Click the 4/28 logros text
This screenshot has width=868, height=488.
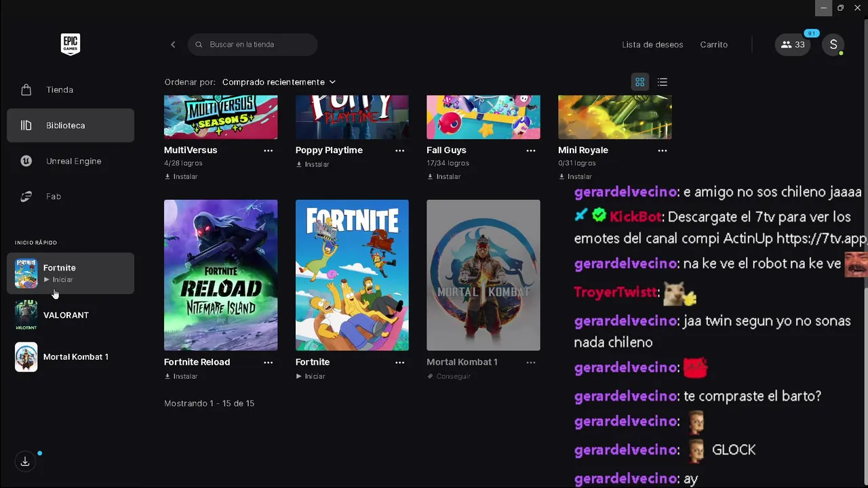click(183, 163)
